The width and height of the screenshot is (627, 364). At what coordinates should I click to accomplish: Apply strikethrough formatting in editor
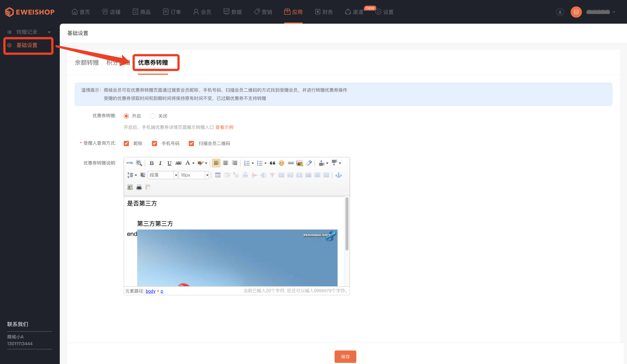point(178,163)
